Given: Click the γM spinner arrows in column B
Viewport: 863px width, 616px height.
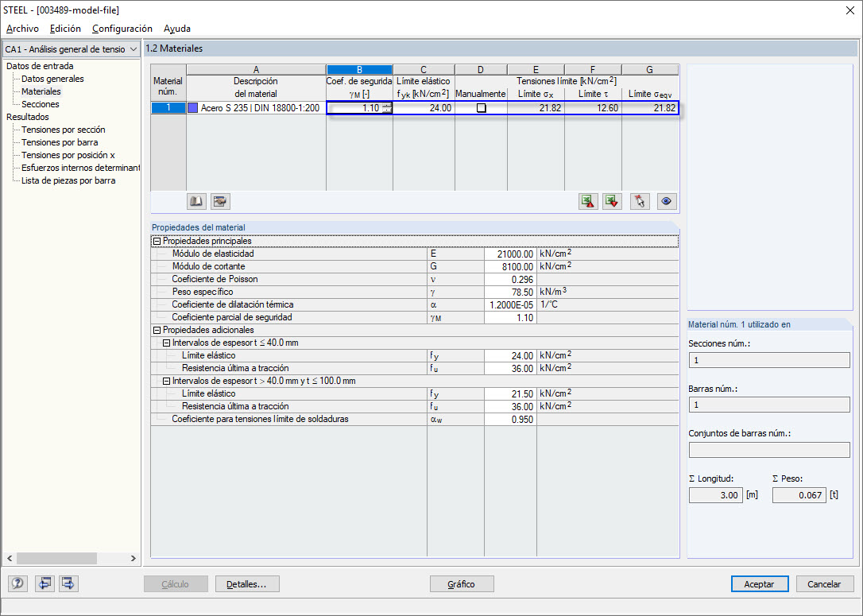Looking at the screenshot, I should pyautogui.click(x=387, y=108).
